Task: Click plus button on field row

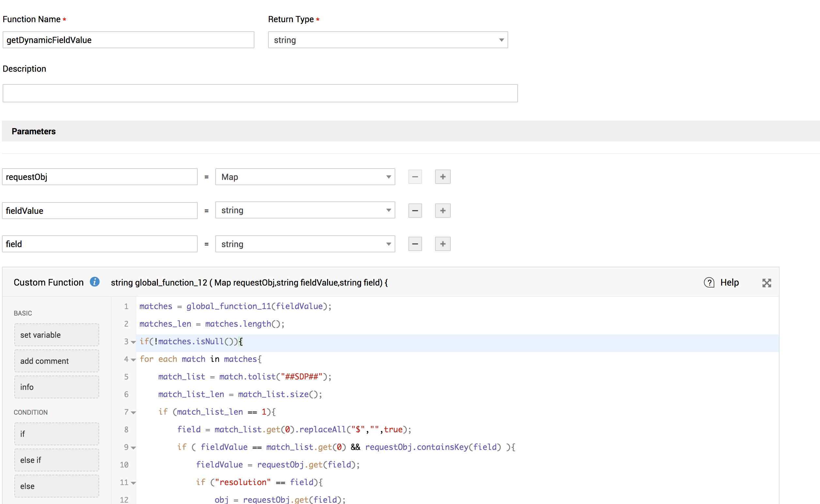Action: (443, 244)
